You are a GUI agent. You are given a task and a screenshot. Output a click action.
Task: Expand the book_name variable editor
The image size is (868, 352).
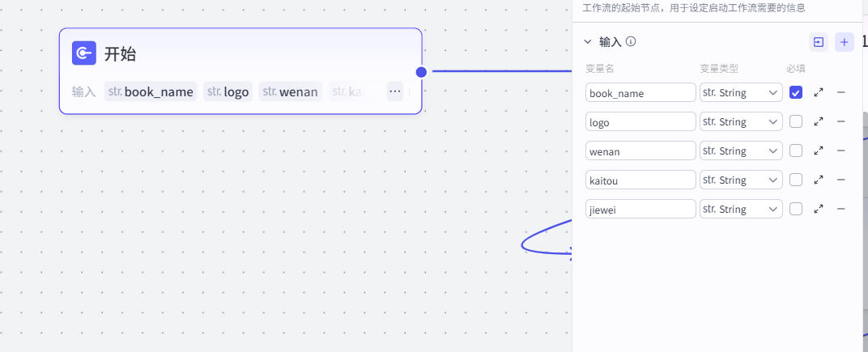point(819,93)
